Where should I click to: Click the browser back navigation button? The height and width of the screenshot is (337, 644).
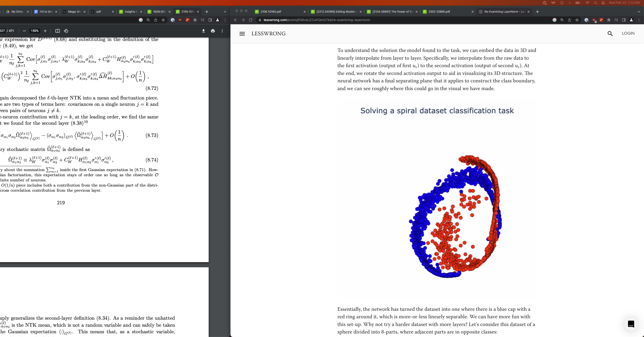click(235, 20)
